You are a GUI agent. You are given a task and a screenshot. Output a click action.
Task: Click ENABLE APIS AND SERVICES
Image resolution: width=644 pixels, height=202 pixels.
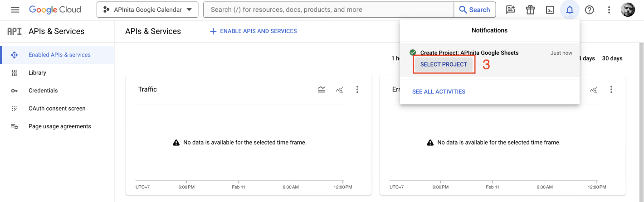(253, 31)
